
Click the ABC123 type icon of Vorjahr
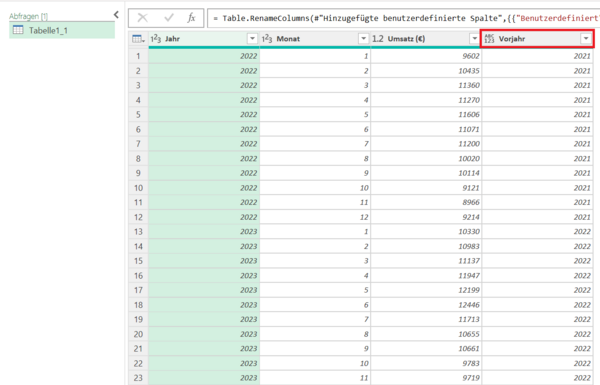coord(489,39)
